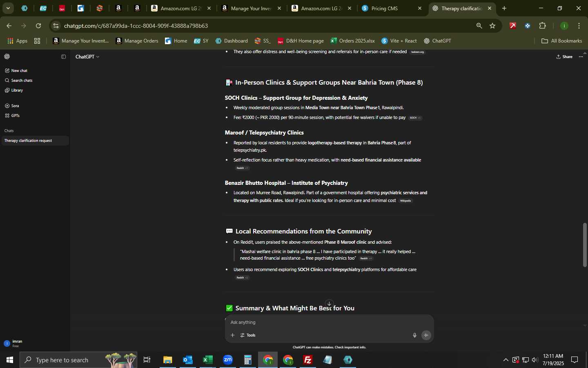The image size is (588, 368).
Task: Open the conversation options three-dot menu
Action: coord(581,57)
